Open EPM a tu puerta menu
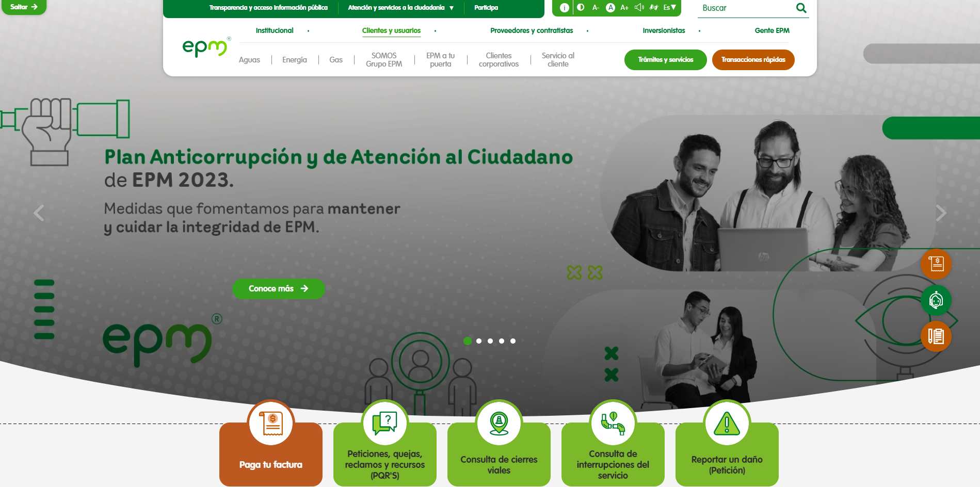 (x=440, y=60)
